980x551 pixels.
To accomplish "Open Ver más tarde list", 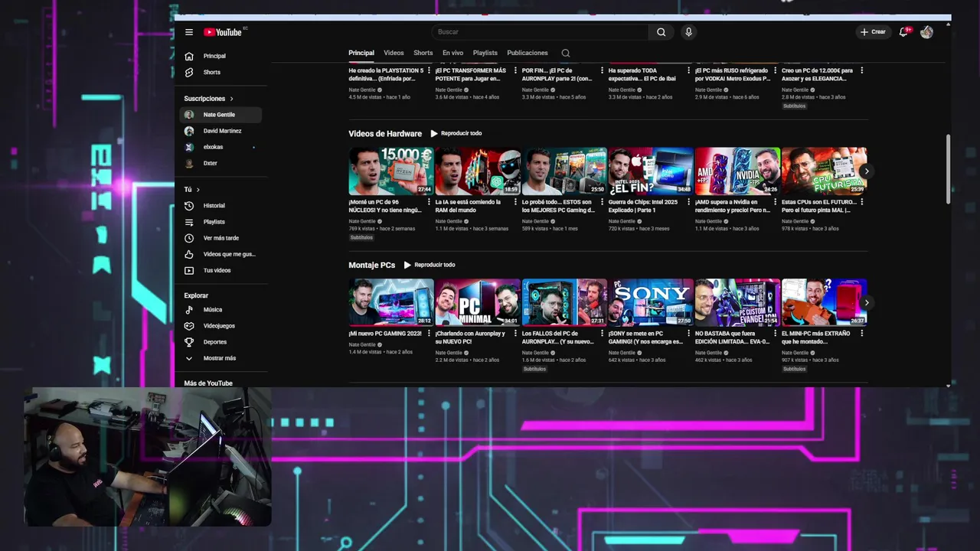I will pyautogui.click(x=220, y=238).
